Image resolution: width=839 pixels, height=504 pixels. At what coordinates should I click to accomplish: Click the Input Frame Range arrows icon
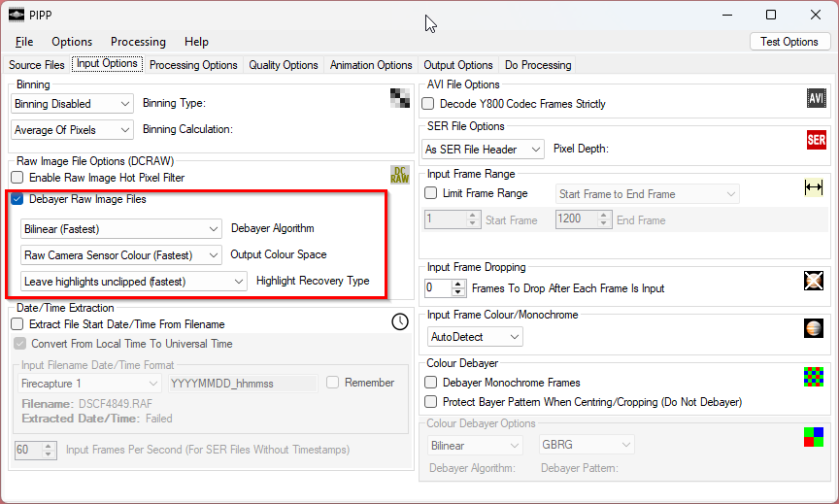tap(814, 187)
